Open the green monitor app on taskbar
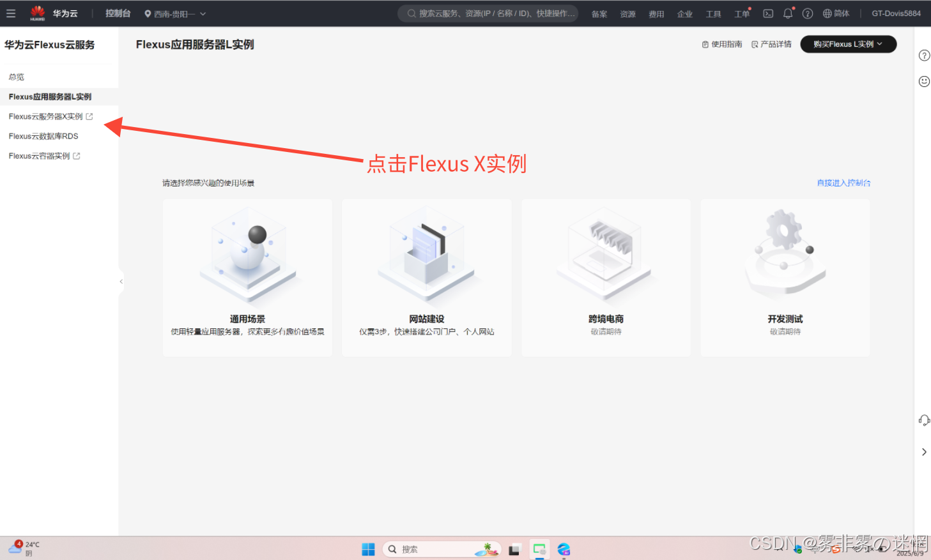The width and height of the screenshot is (931, 560). tap(539, 549)
